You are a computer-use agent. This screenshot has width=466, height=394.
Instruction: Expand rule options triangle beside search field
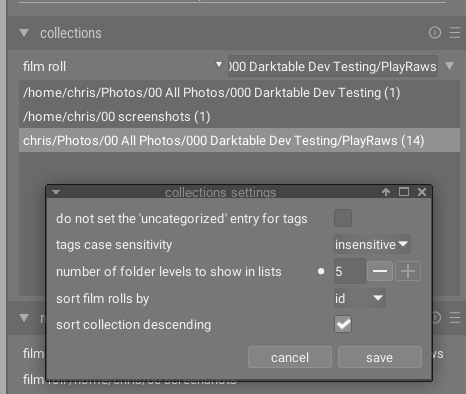pyautogui.click(x=450, y=66)
